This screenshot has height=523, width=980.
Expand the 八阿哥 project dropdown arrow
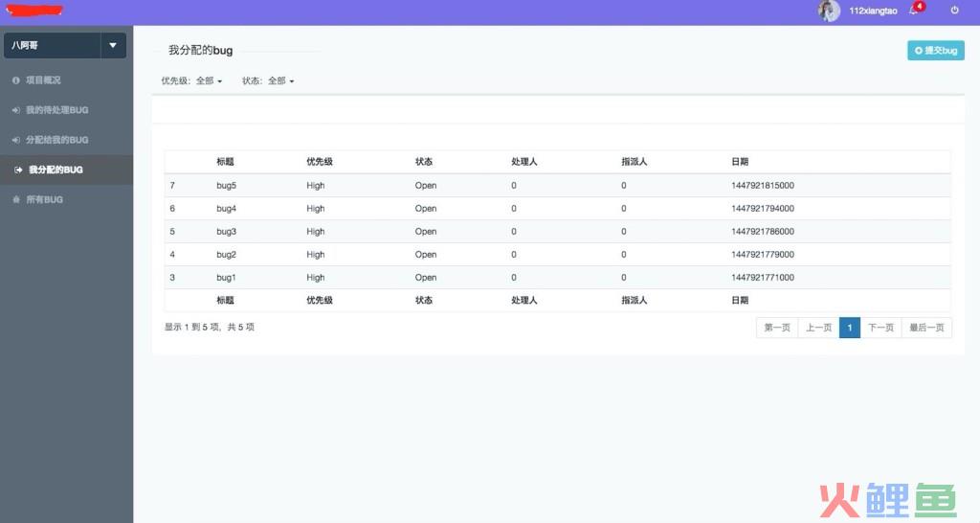[x=113, y=45]
